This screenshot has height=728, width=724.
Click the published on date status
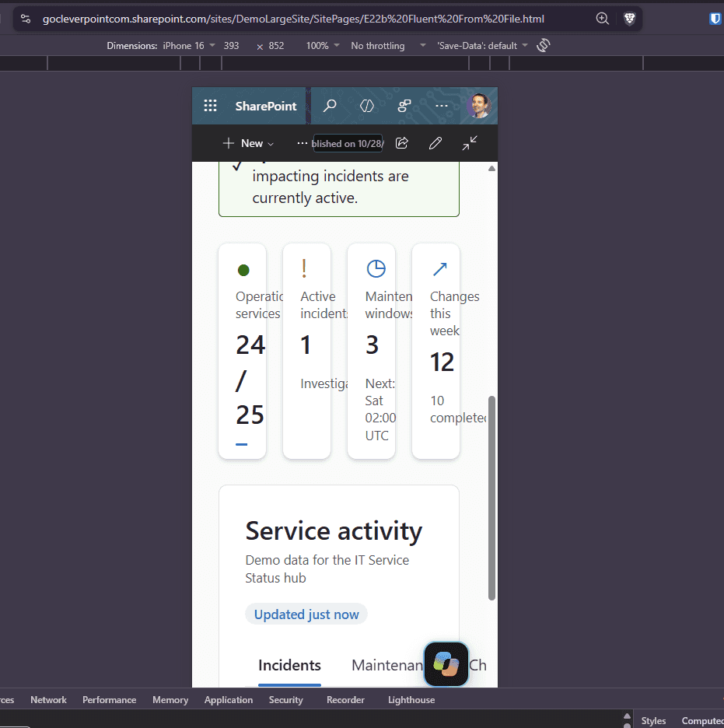pyautogui.click(x=348, y=143)
